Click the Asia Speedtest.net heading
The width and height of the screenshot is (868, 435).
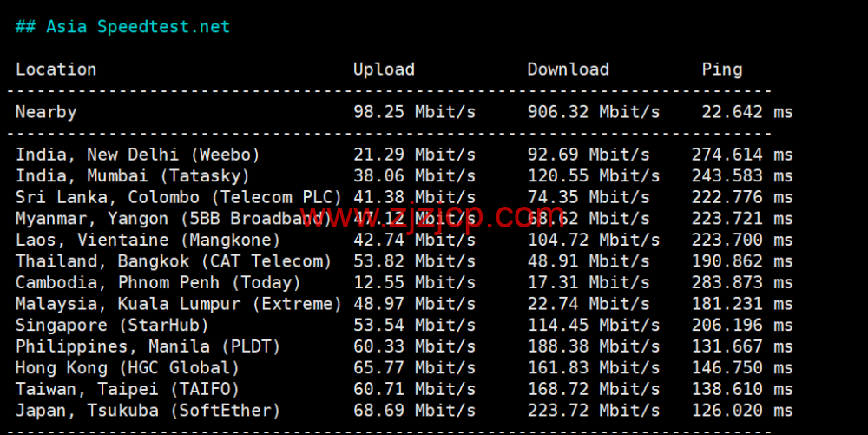coord(122,27)
